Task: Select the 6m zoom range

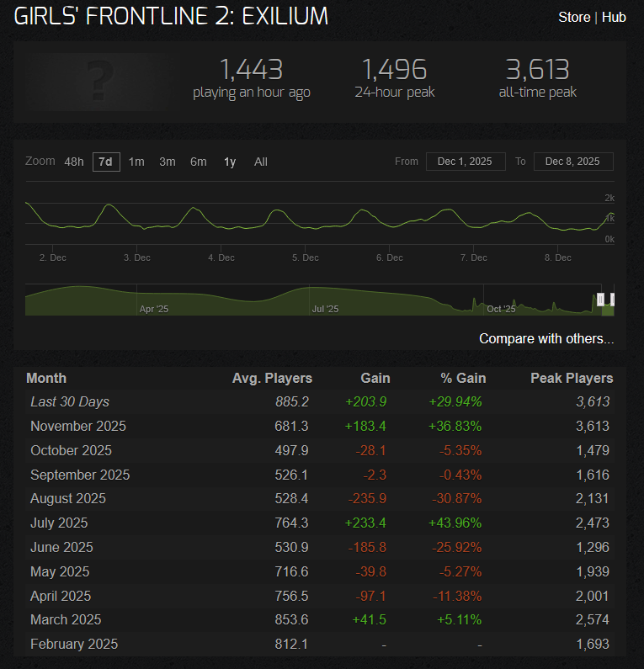Action: (x=199, y=162)
